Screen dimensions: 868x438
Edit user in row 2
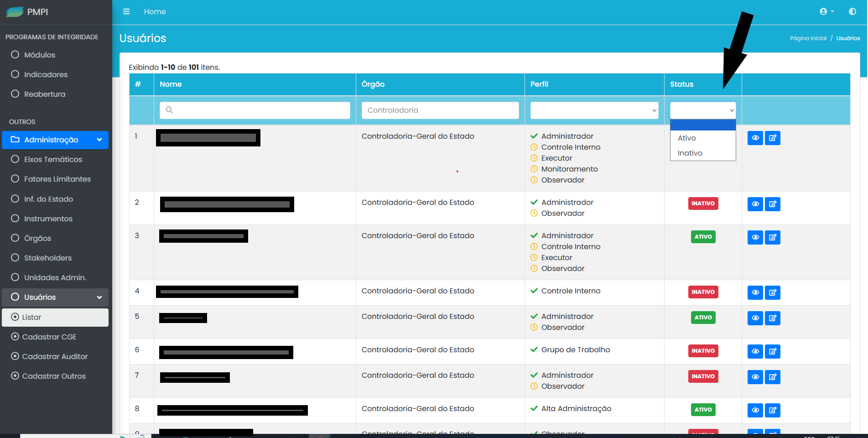pyautogui.click(x=772, y=204)
